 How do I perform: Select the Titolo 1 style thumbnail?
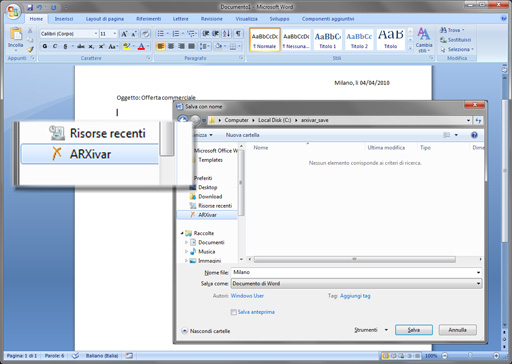click(x=328, y=40)
